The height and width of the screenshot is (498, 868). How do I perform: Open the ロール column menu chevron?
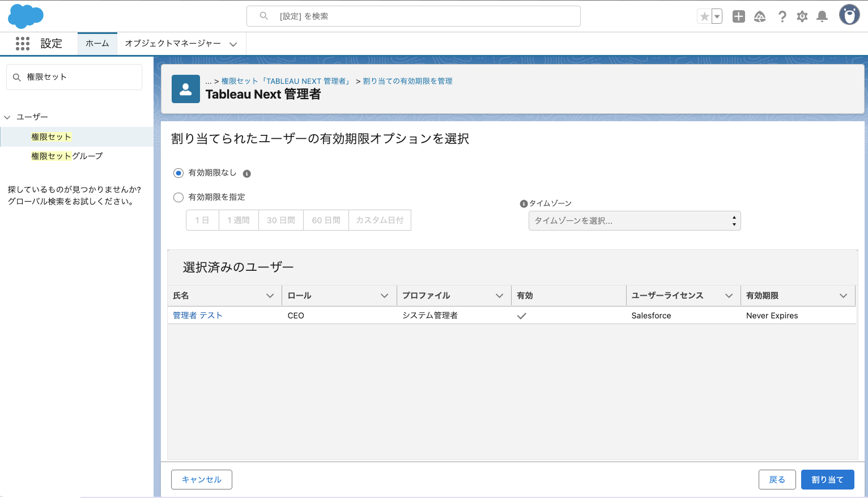(385, 296)
